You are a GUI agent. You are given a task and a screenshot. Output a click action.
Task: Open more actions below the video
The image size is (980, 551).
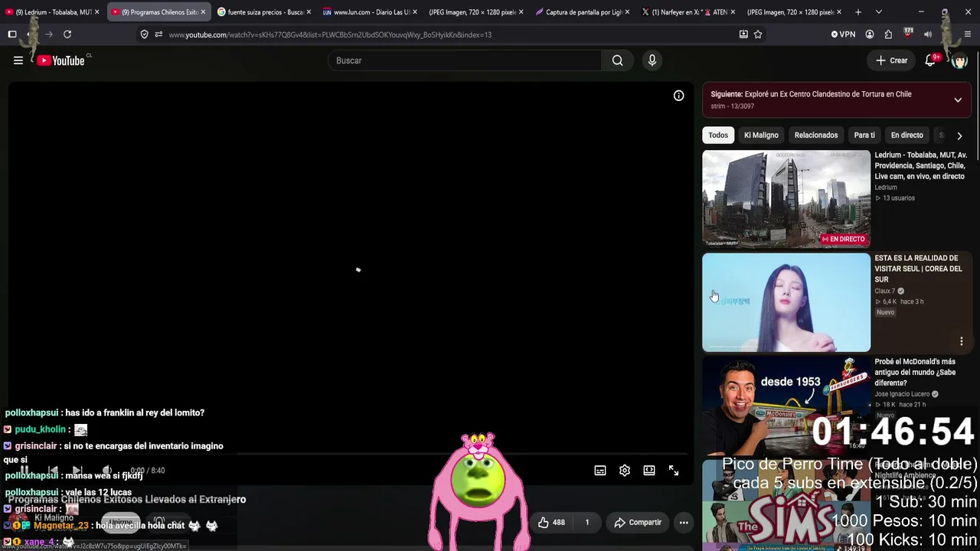click(x=684, y=523)
